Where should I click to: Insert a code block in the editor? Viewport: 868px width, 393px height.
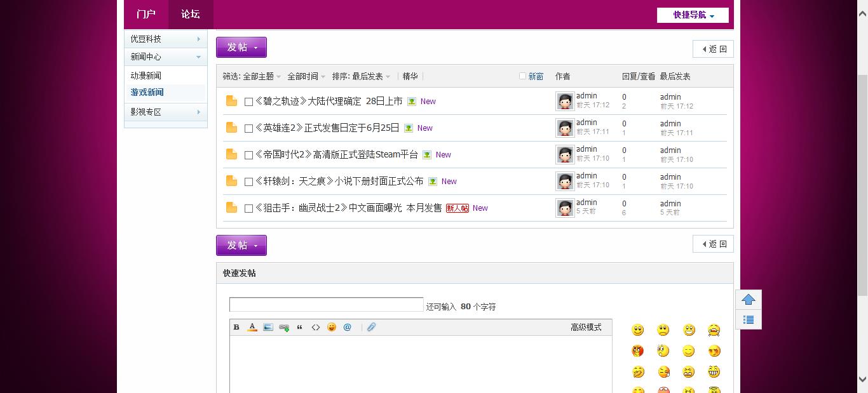[x=316, y=328]
